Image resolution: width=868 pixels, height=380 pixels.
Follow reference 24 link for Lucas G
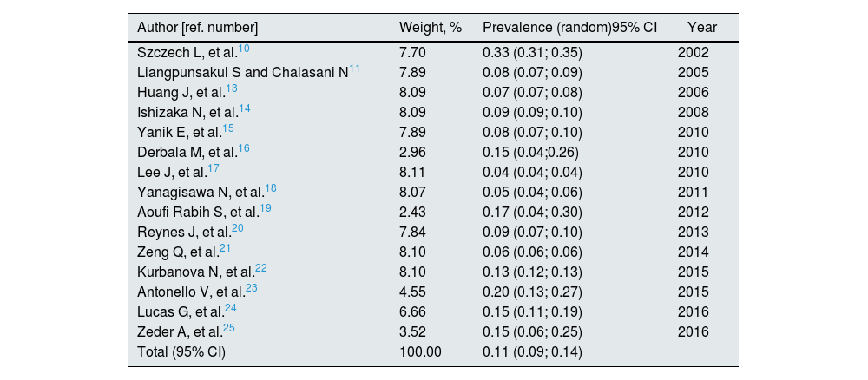231,308
